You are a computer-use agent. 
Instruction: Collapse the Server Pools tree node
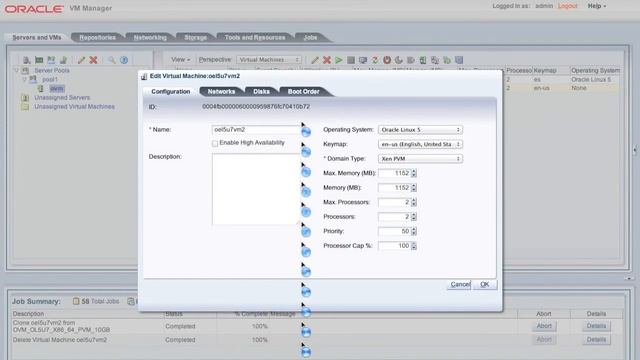(17, 70)
